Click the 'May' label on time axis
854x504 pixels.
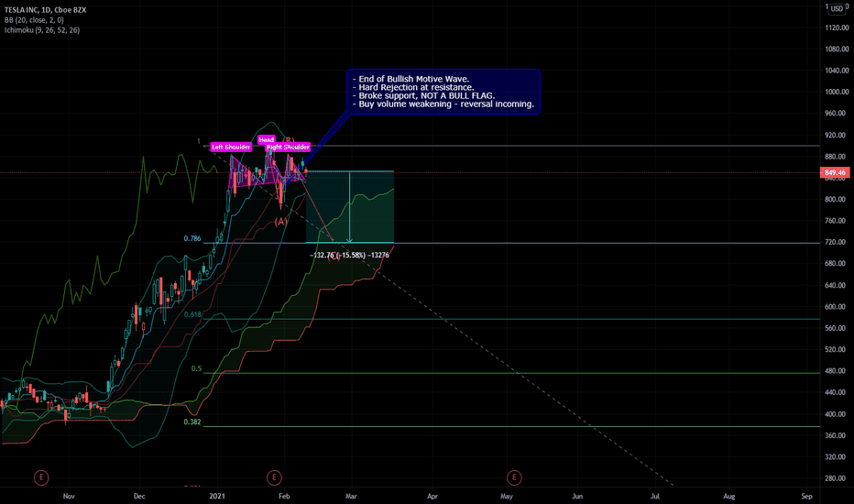coord(507,497)
